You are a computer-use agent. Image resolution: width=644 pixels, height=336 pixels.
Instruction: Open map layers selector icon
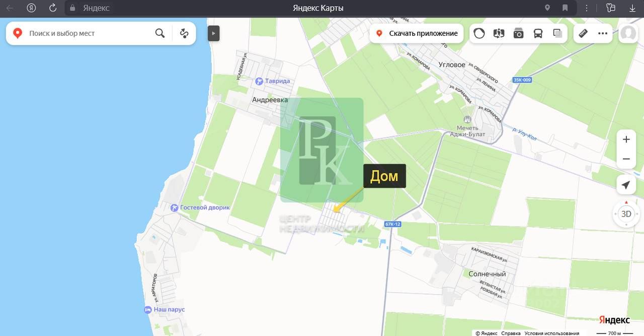tap(557, 33)
